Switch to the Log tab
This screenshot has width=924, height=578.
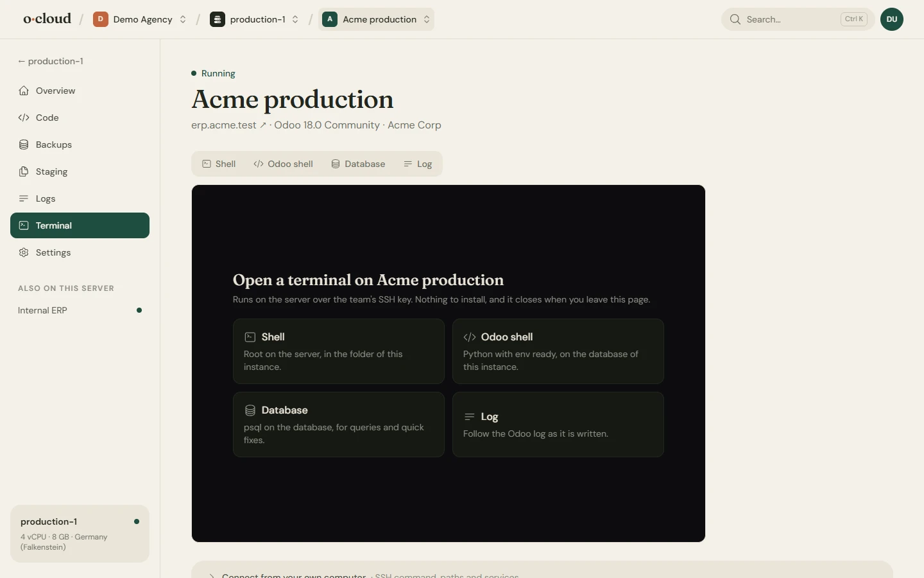click(x=418, y=164)
